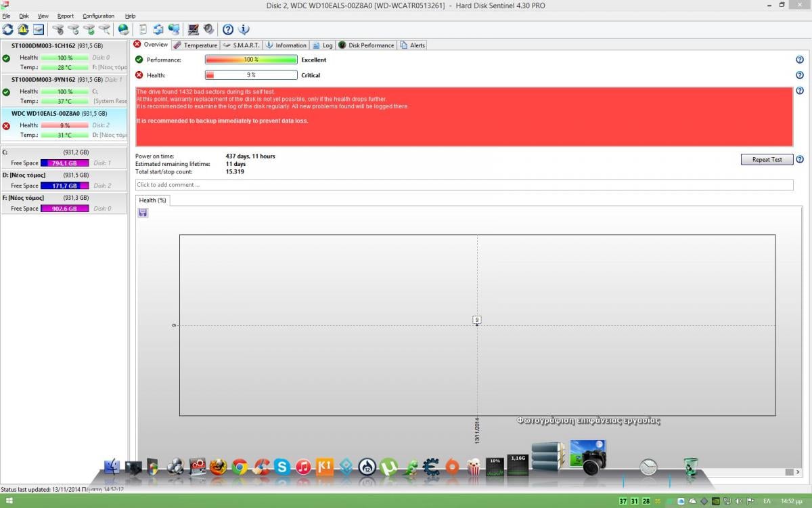Click help icon beside Repeat Test button
The height and width of the screenshot is (508, 812).
click(x=800, y=160)
